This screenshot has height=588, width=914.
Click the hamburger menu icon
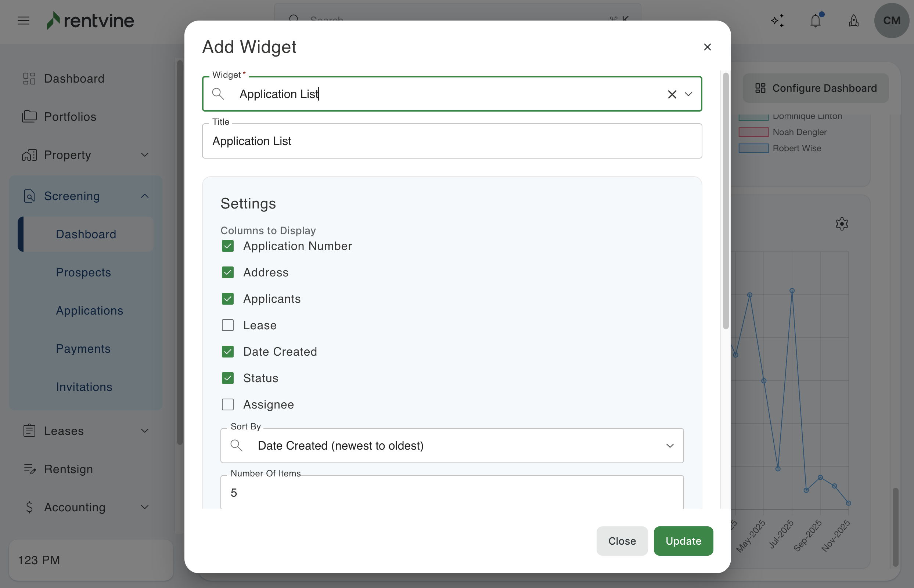click(23, 21)
